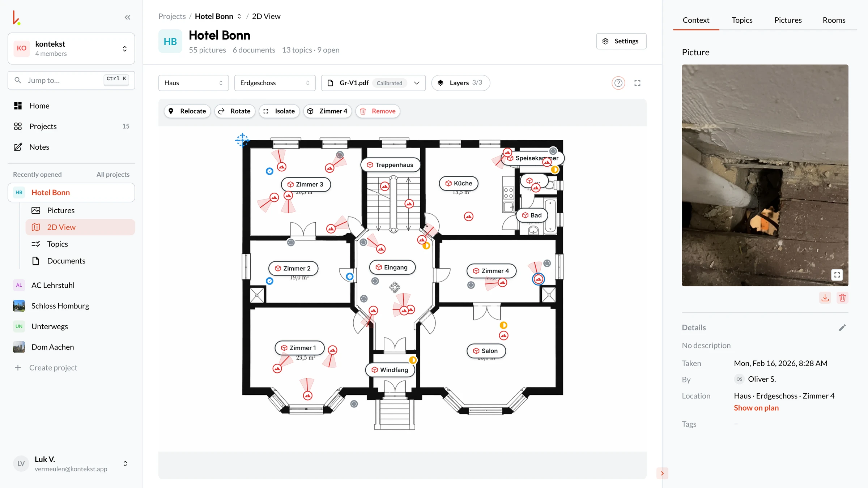Click the kontekst logo
This screenshot has width=868, height=488.
[x=16, y=17]
